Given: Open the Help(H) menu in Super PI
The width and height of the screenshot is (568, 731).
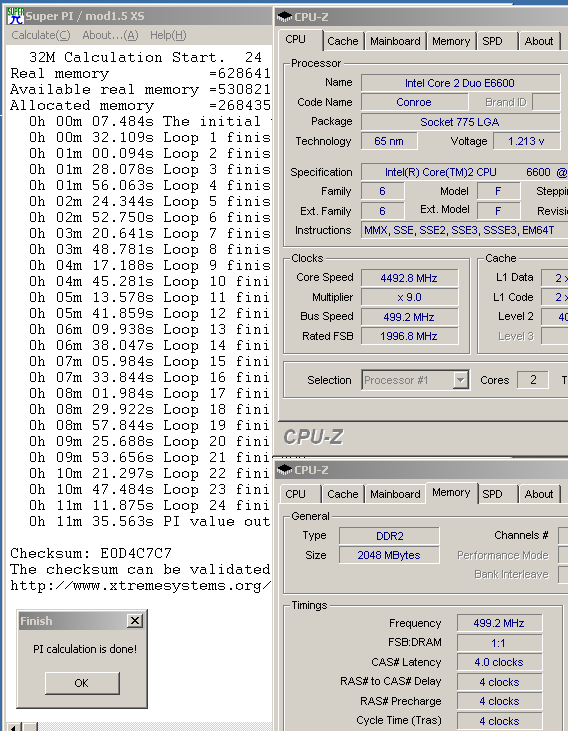Looking at the screenshot, I should click(x=168, y=35).
